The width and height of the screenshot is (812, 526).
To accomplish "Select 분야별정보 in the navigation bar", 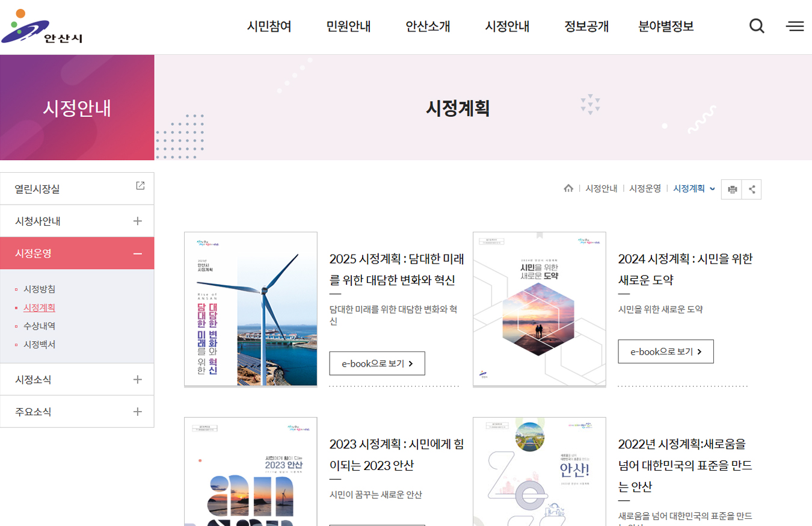I will click(666, 26).
